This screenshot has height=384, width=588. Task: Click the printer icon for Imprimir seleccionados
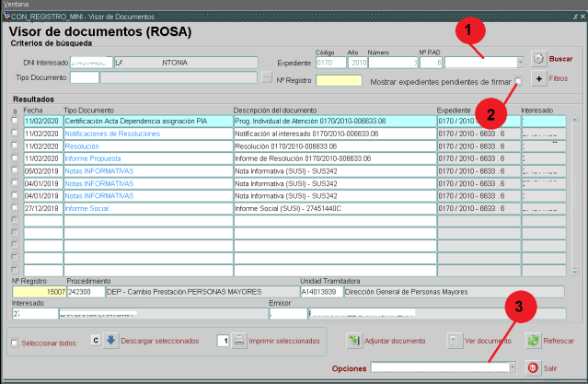pos(238,341)
